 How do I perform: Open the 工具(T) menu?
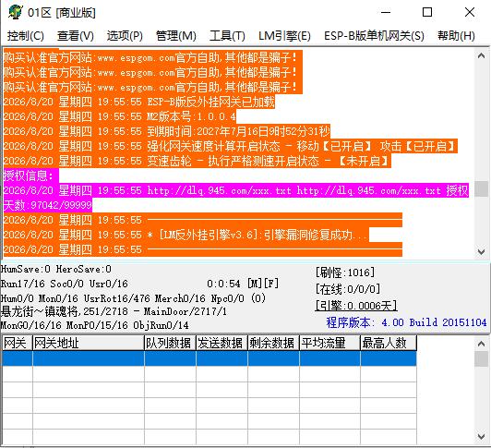tap(227, 36)
